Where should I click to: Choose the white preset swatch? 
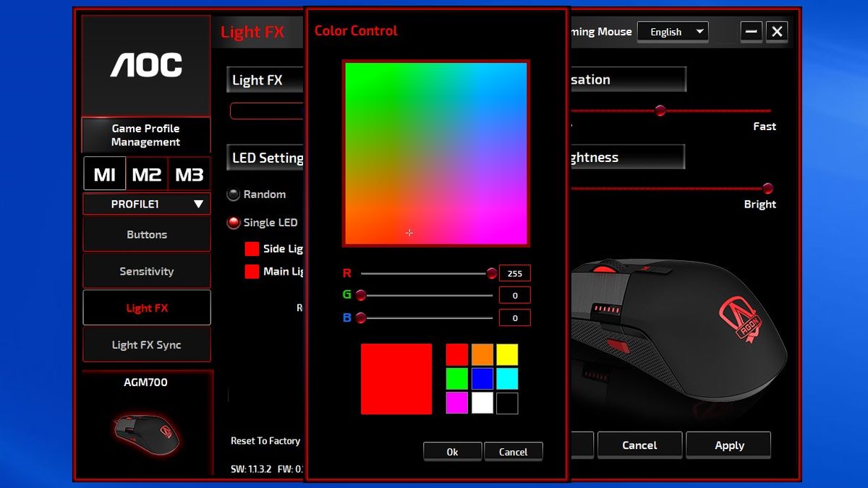(482, 403)
